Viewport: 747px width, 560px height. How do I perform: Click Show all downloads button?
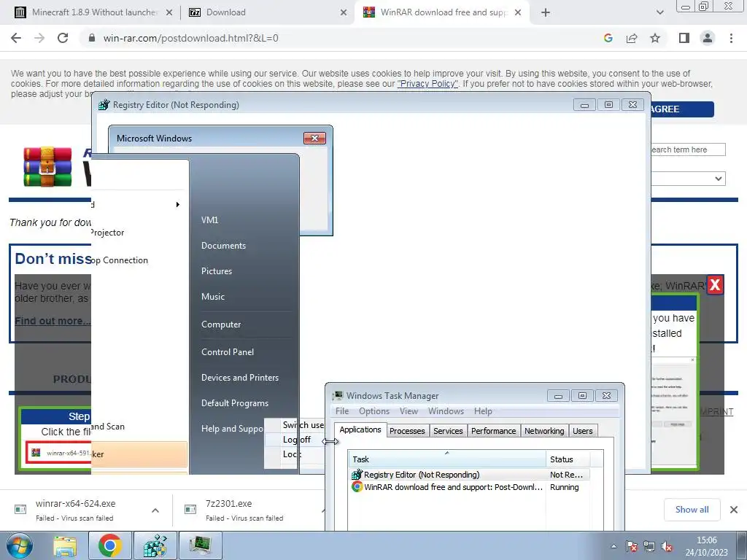(x=692, y=510)
